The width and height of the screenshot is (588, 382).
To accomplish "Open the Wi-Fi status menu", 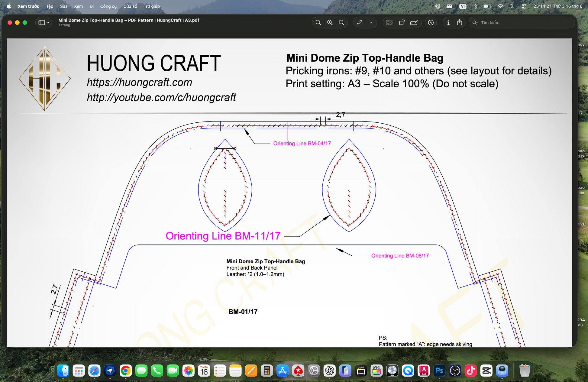I will [x=500, y=6].
